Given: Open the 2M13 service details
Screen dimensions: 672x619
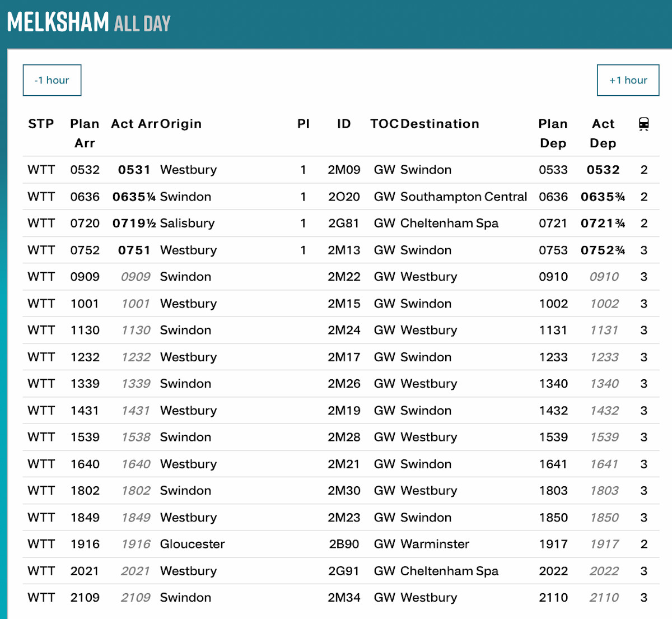Looking at the screenshot, I should pyautogui.click(x=344, y=250).
